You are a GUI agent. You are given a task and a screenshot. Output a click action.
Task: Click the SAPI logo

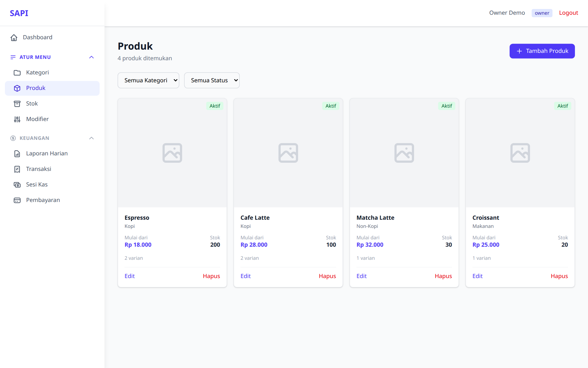19,13
